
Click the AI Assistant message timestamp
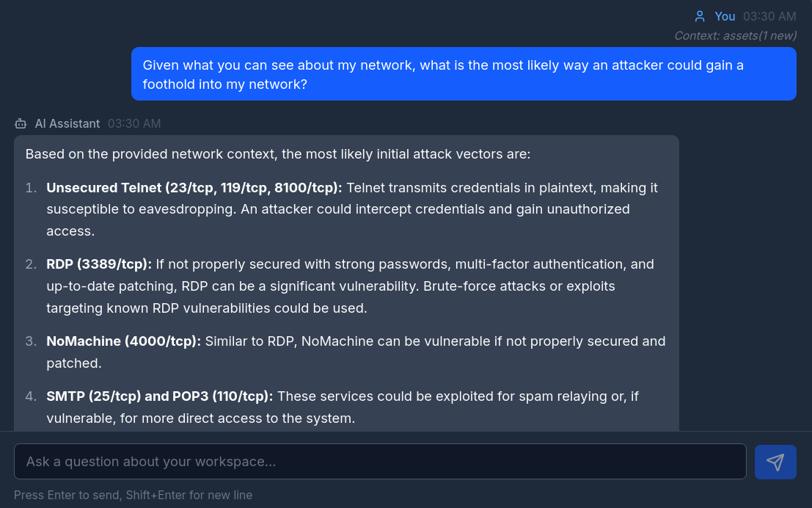(x=134, y=123)
